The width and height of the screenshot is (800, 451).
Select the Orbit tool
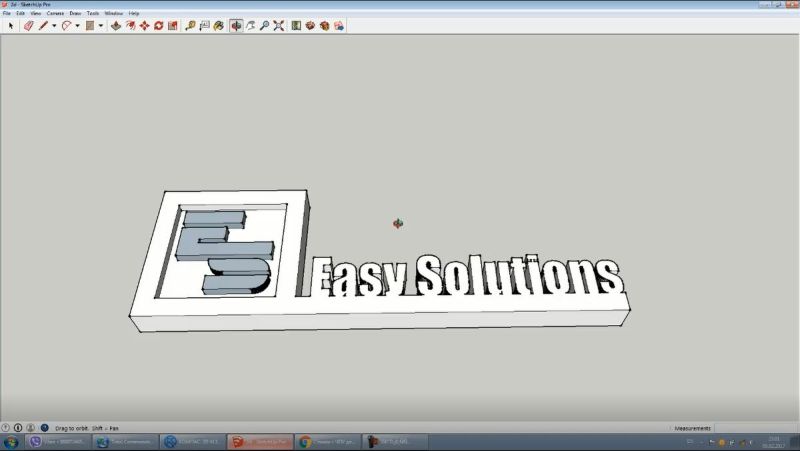pos(236,26)
